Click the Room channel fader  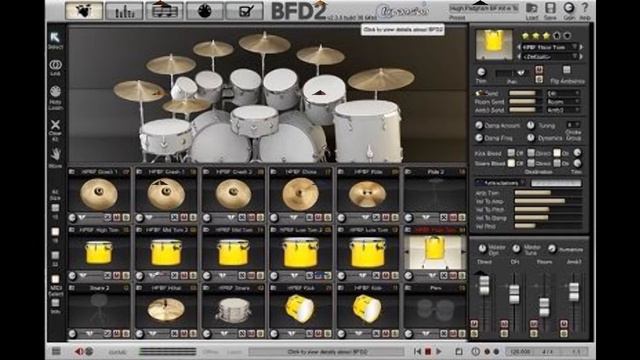(x=544, y=307)
